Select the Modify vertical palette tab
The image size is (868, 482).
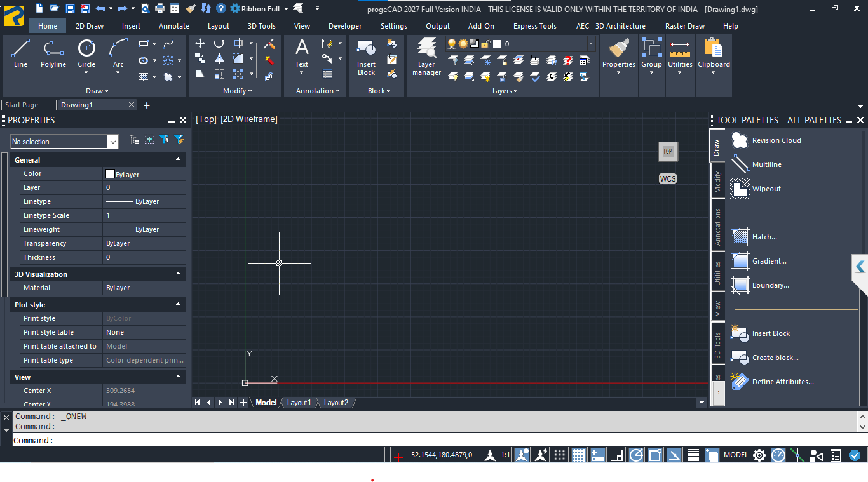coord(717,182)
